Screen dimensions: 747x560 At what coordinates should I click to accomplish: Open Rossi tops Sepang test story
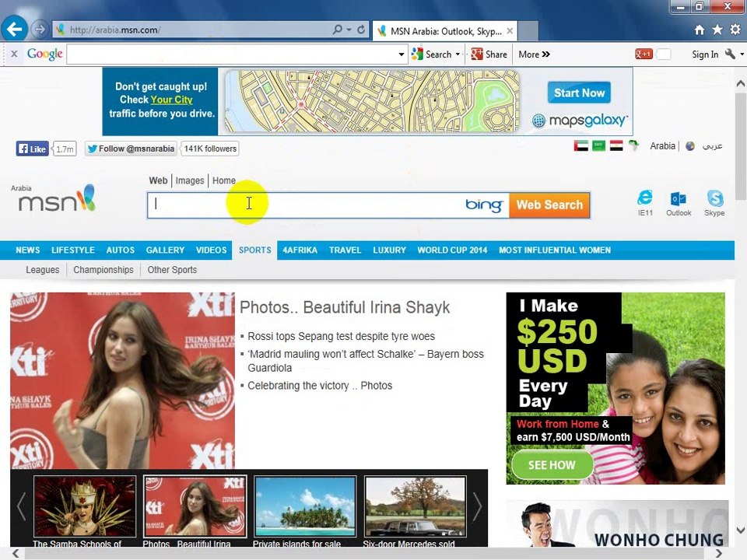[341, 336]
